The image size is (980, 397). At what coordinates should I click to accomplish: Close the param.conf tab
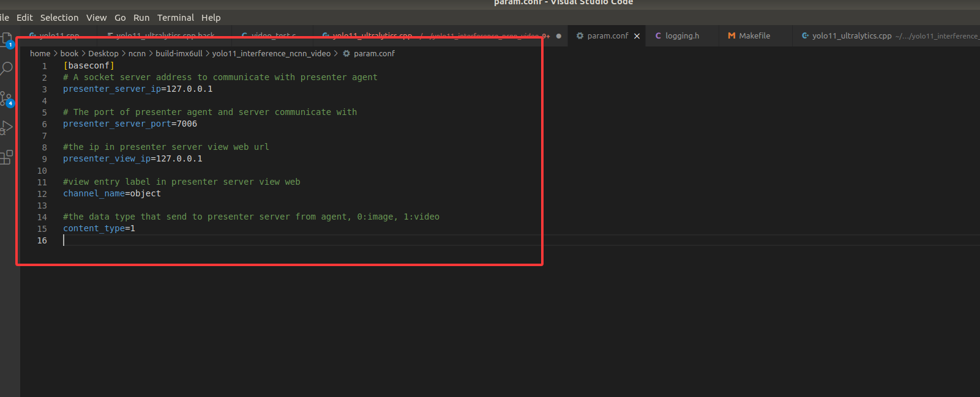(637, 36)
